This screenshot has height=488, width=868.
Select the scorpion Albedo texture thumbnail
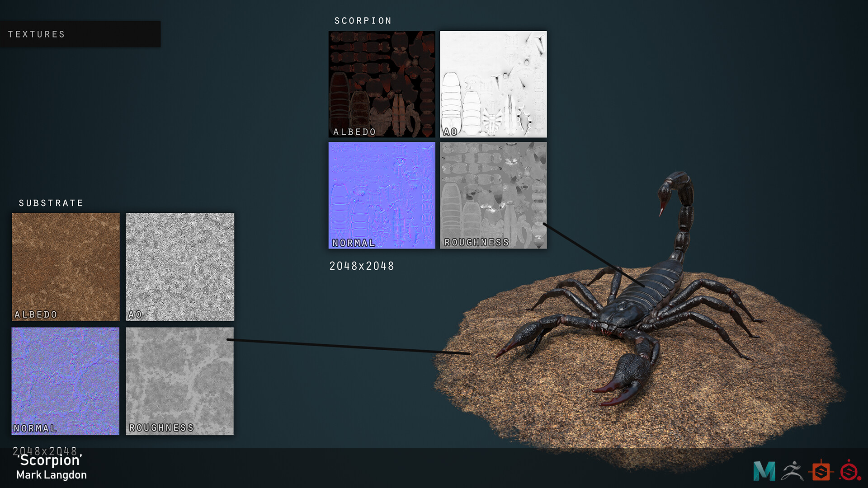coord(382,84)
